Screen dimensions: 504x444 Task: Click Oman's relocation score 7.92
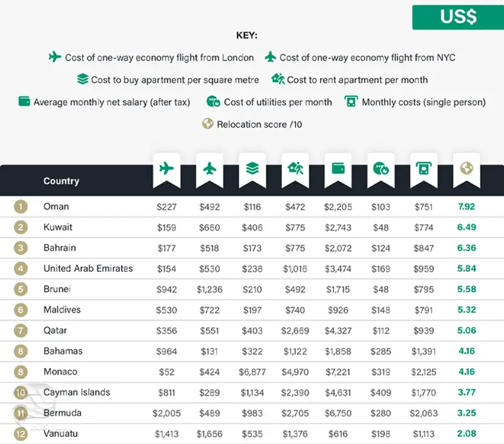tap(466, 207)
